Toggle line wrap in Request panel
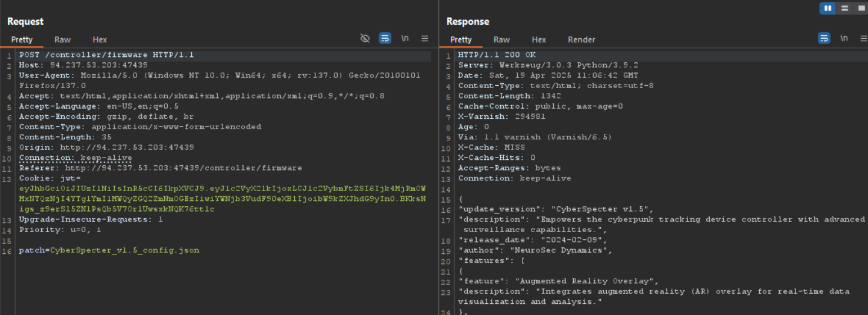This screenshot has height=315, width=868. pyautogui.click(x=385, y=38)
